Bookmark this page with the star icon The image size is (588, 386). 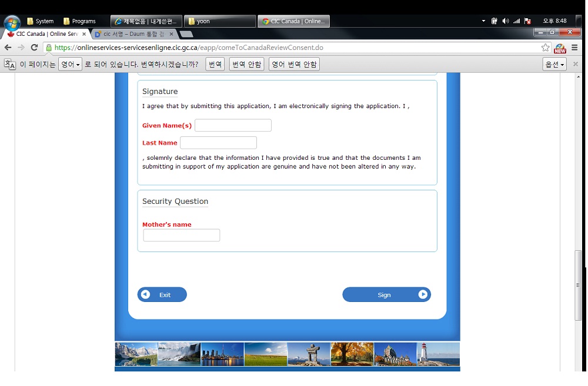point(545,48)
